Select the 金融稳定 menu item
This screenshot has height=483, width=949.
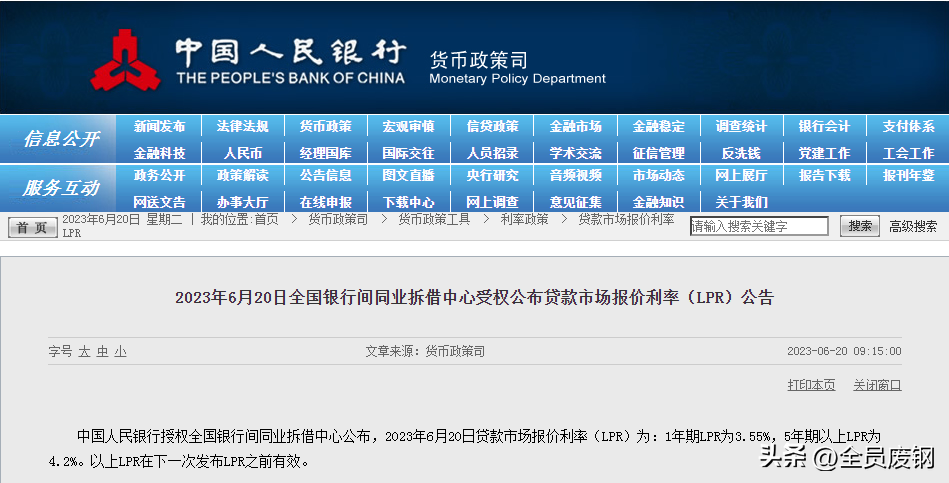(658, 126)
